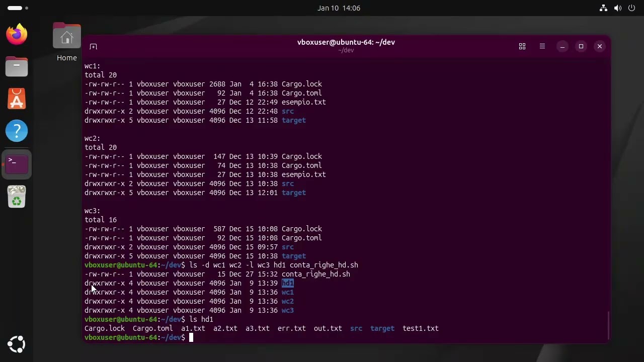The width and height of the screenshot is (644, 362).
Task: Click the target folder in hd1 output
Action: (382, 328)
